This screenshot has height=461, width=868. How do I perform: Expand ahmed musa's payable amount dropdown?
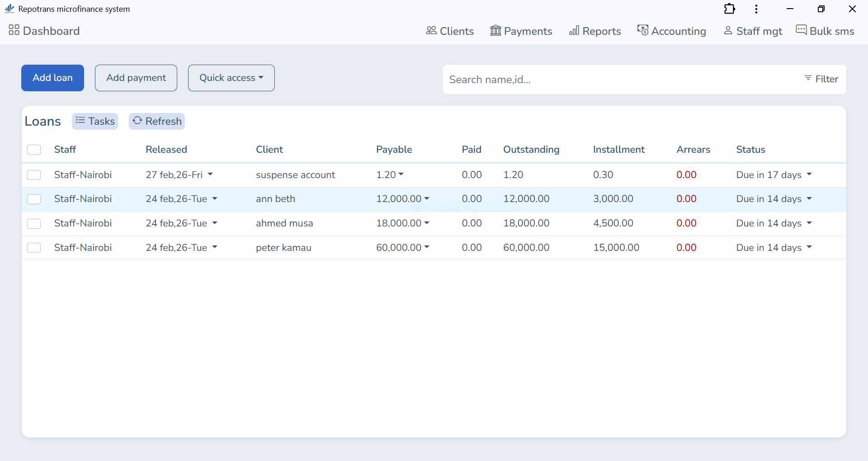427,223
